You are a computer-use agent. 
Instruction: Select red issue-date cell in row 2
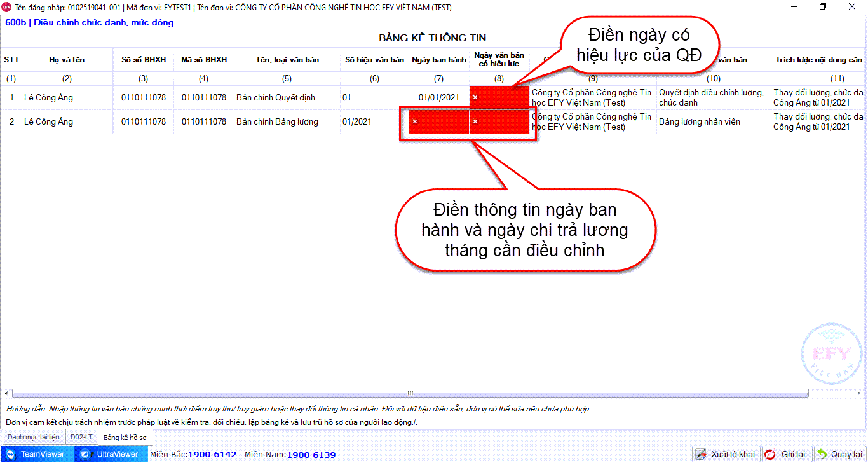coord(439,121)
